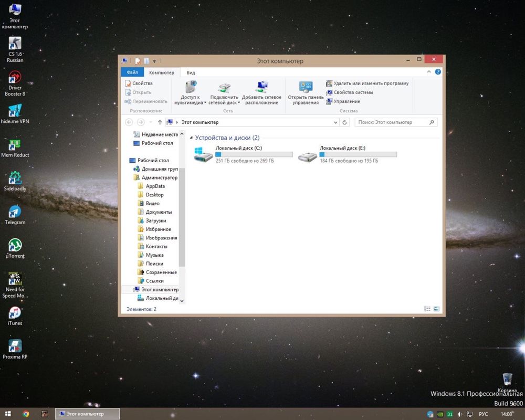Viewport: 525px width, 420px height.
Task: Select the µTorrent desktop icon
Action: coord(15,248)
